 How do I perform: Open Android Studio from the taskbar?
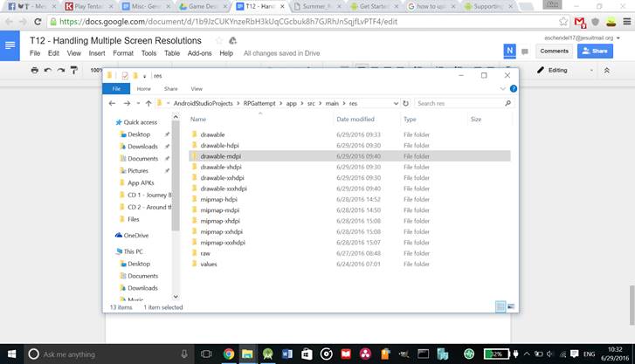[267, 354]
